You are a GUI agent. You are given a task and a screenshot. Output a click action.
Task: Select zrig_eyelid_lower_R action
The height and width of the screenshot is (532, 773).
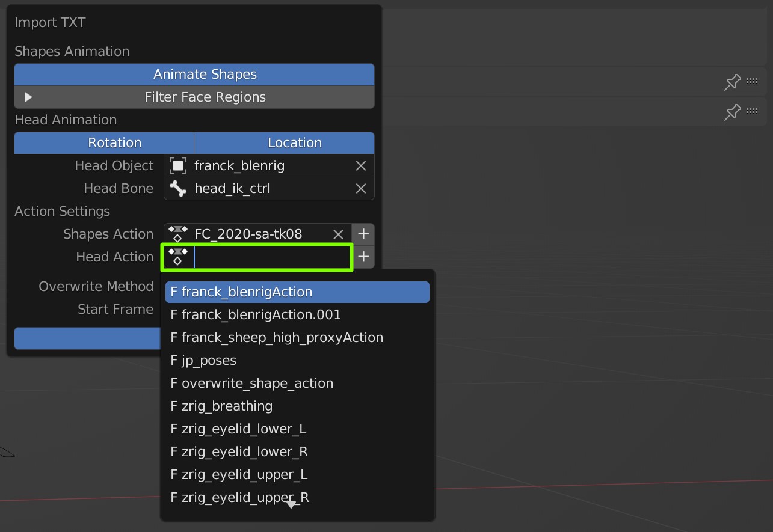pyautogui.click(x=297, y=452)
